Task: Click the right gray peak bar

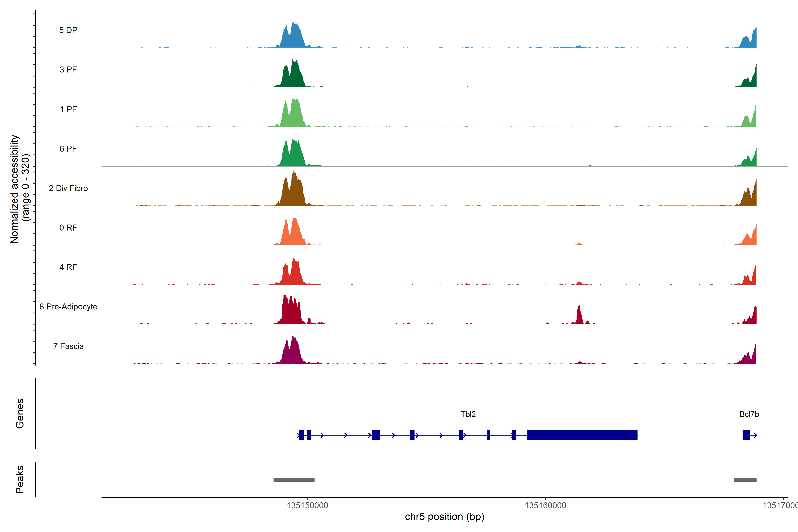Action: (x=745, y=480)
